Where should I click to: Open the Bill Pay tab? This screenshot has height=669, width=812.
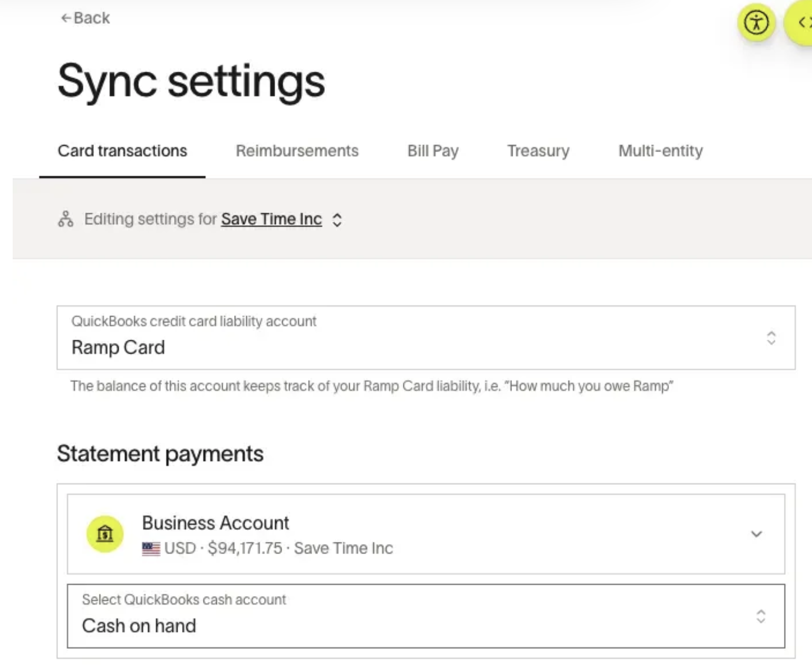pyautogui.click(x=433, y=151)
